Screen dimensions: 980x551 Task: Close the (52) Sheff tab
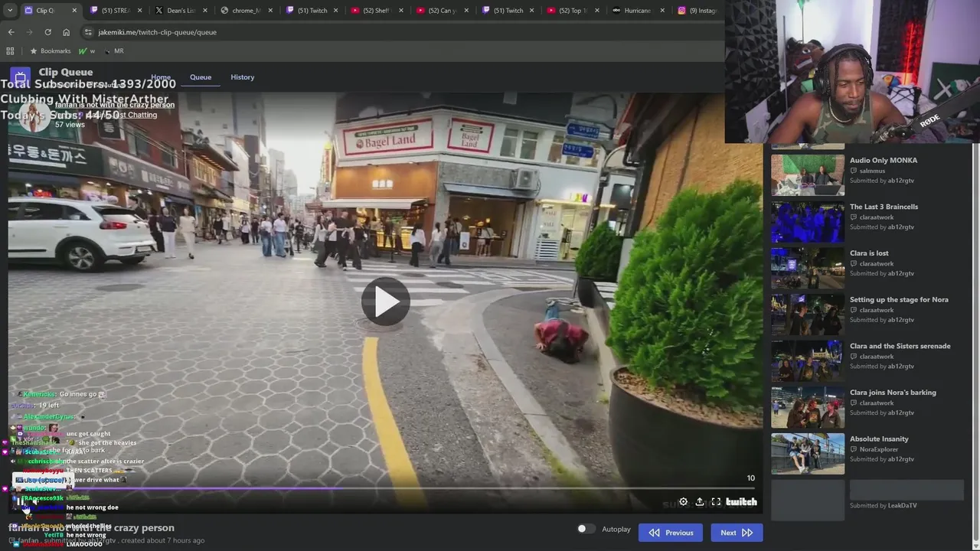tap(401, 11)
